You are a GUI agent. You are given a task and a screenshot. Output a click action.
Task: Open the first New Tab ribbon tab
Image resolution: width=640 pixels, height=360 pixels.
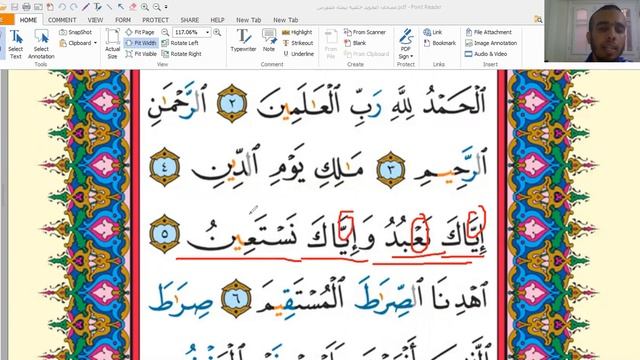coord(248,20)
